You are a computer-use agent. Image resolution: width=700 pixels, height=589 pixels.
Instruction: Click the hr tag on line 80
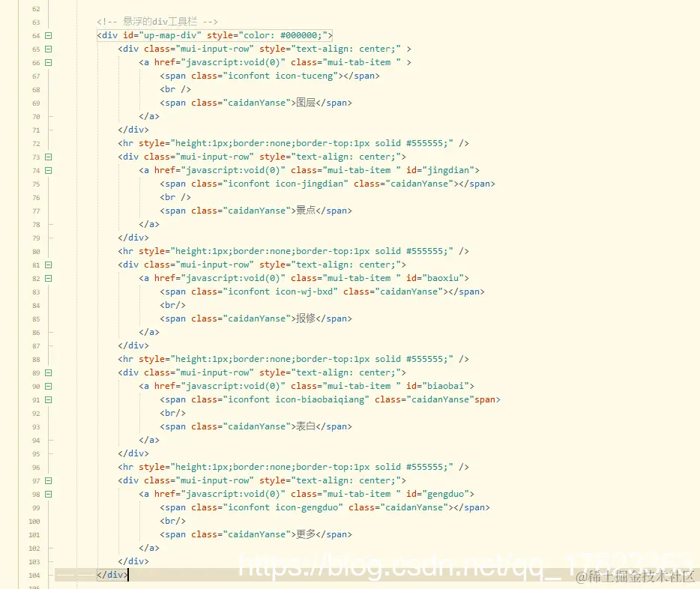(x=293, y=251)
